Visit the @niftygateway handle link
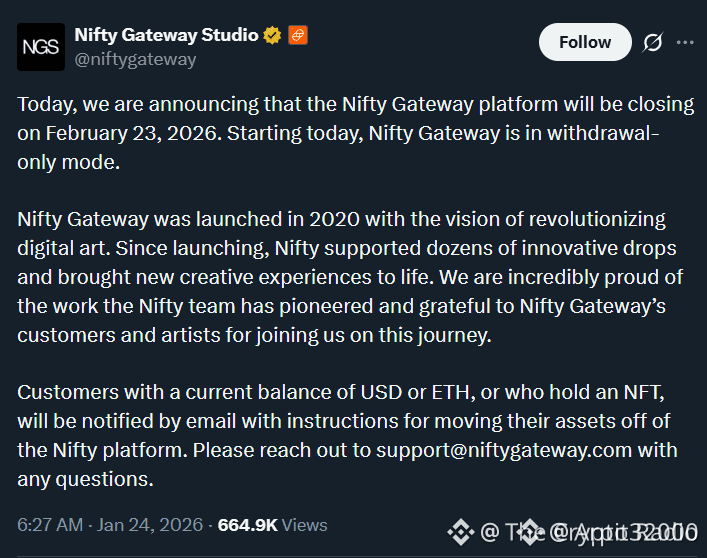The height and width of the screenshot is (558, 707). pyautogui.click(x=135, y=59)
